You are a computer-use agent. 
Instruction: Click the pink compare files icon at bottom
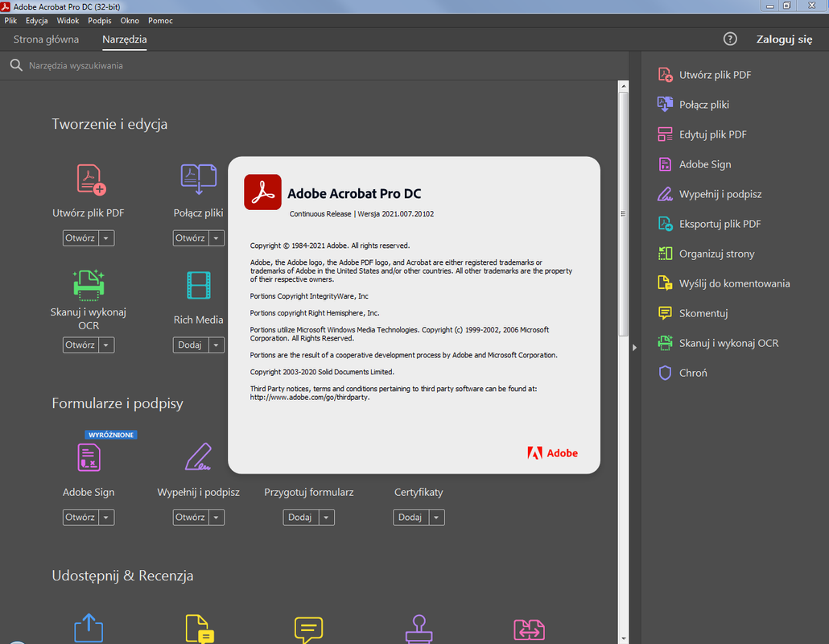[x=530, y=630]
